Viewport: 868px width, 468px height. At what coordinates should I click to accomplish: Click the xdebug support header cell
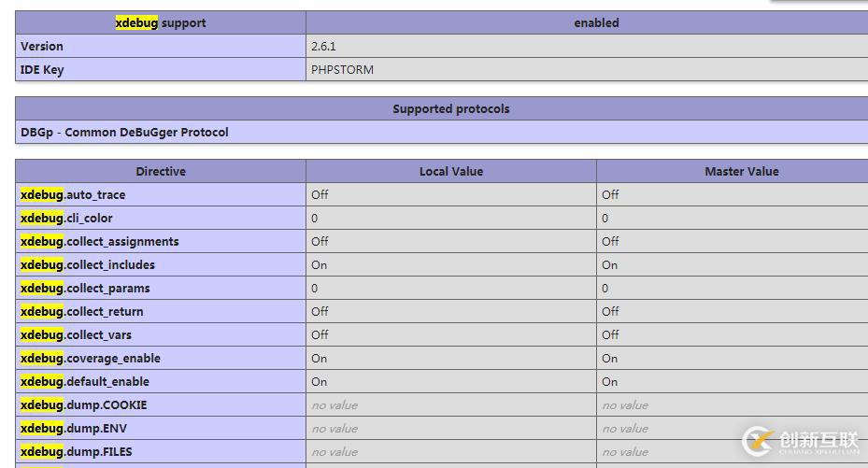(161, 22)
